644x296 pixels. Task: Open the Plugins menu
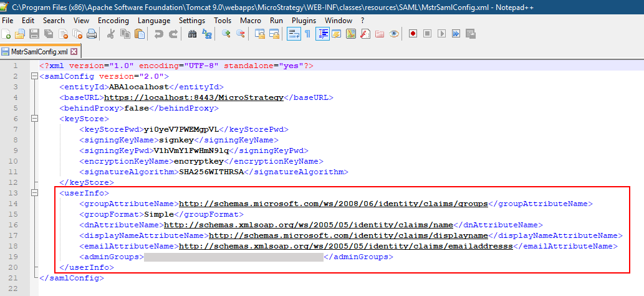304,20
